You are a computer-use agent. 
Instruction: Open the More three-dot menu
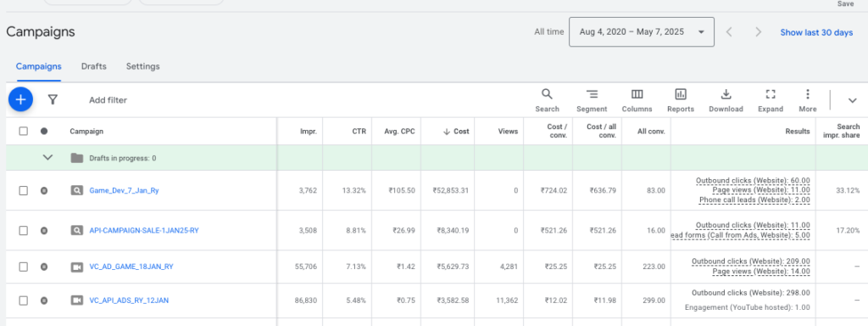[808, 100]
